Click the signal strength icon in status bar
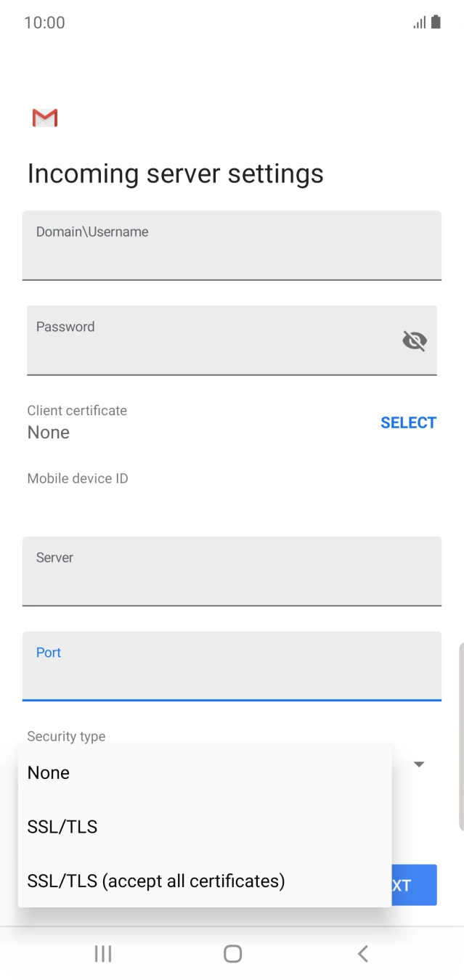Screen dimensions: 464x980 (419, 23)
